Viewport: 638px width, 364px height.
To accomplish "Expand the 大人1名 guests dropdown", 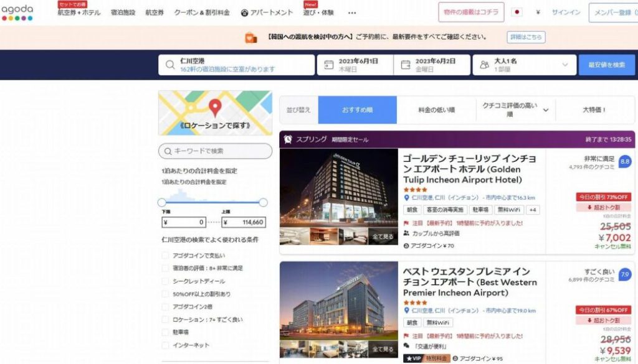I will click(564, 65).
